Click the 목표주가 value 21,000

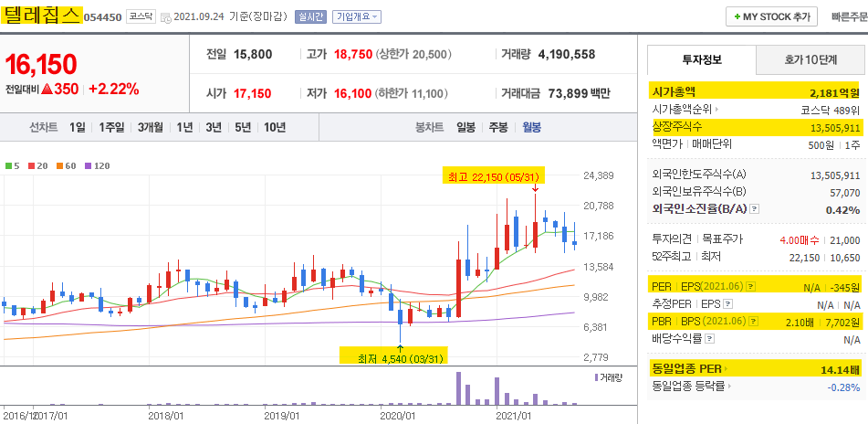[x=845, y=240]
